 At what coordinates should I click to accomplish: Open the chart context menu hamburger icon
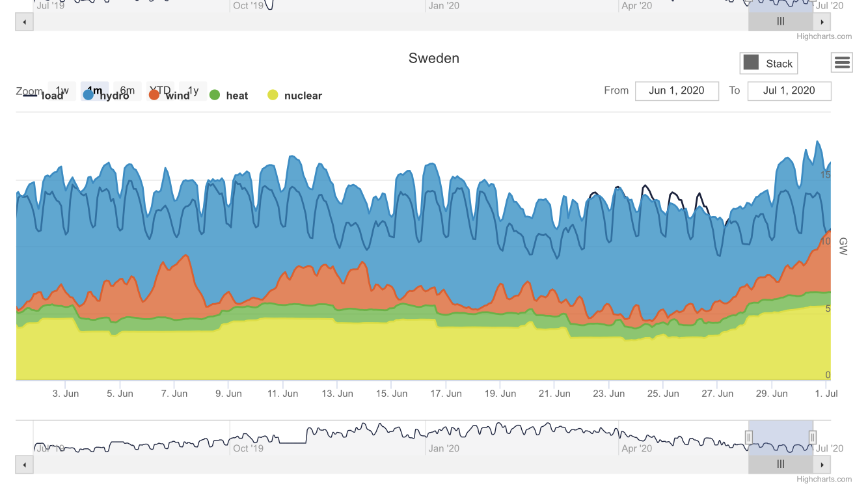tap(842, 62)
